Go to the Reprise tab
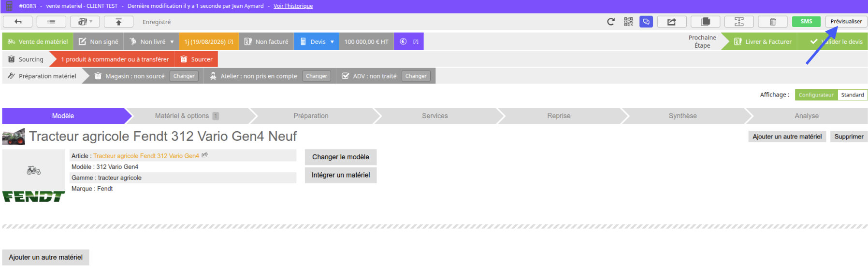868x276 pixels. click(559, 116)
